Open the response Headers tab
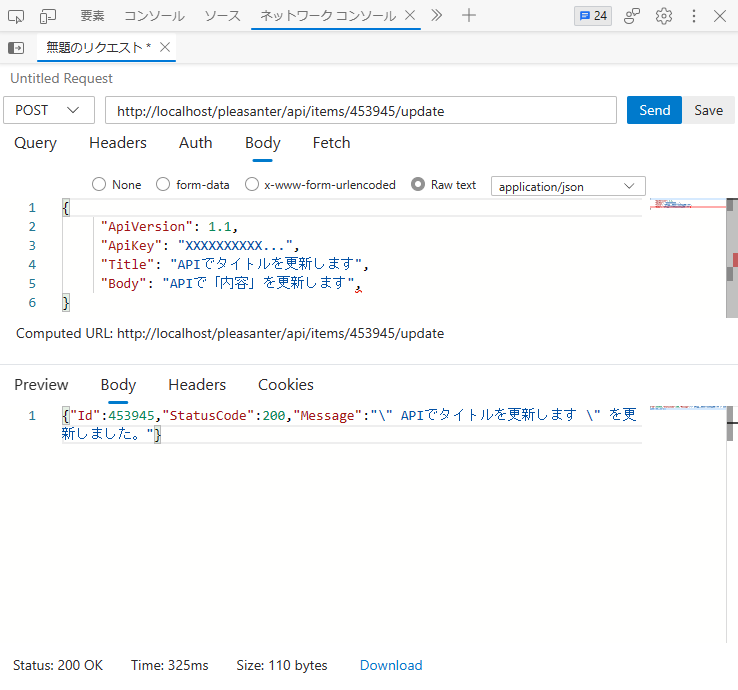 [x=197, y=385]
